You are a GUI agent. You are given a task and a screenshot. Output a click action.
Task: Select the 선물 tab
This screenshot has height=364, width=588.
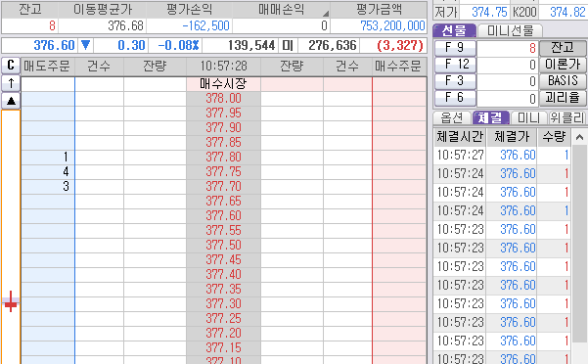tap(454, 30)
